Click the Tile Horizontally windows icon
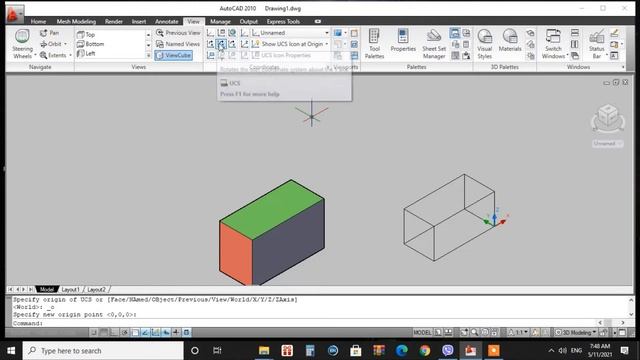 click(x=575, y=33)
